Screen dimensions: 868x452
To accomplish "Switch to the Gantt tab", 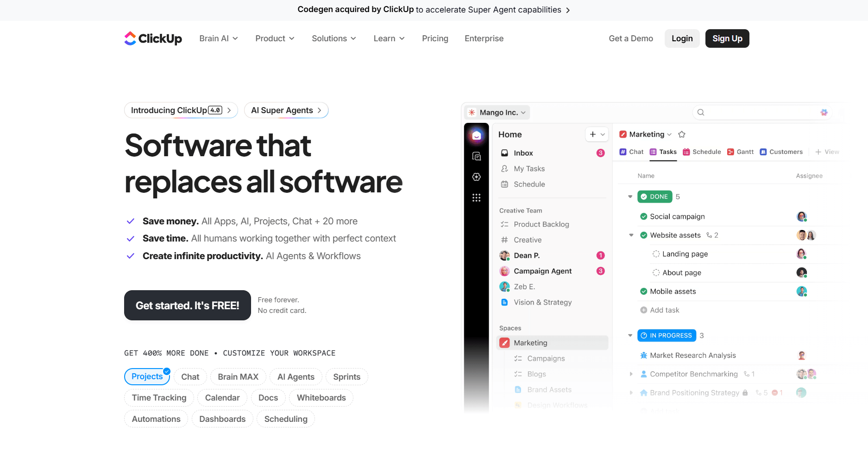I will [x=741, y=152].
